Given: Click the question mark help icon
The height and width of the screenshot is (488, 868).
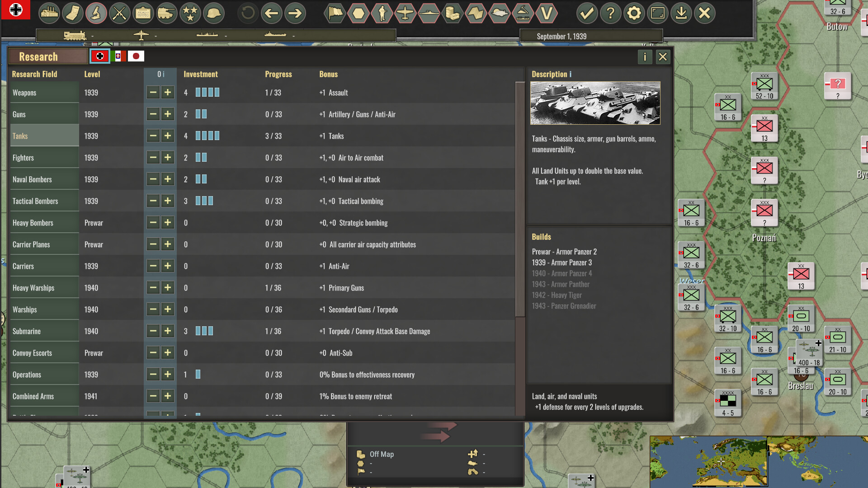Looking at the screenshot, I should (611, 13).
